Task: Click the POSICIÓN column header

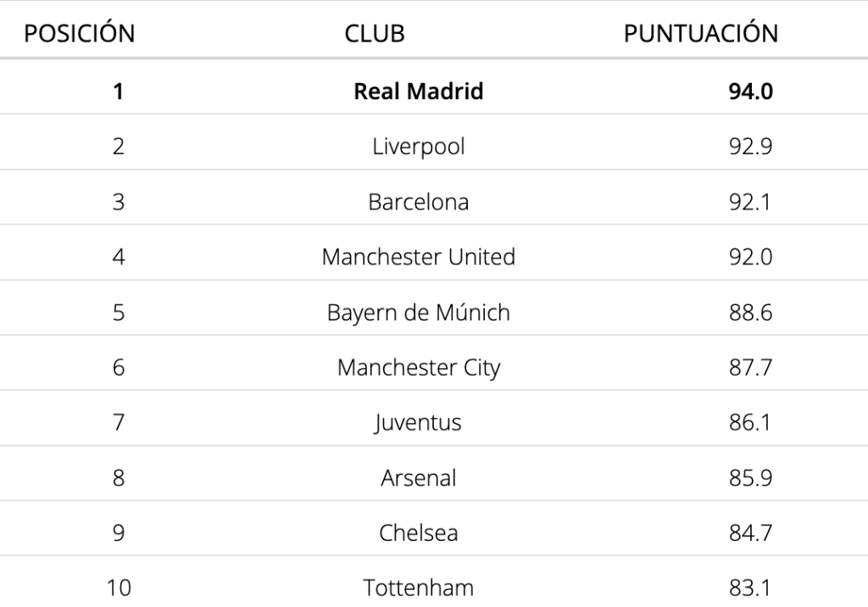Action: pyautogui.click(x=79, y=34)
